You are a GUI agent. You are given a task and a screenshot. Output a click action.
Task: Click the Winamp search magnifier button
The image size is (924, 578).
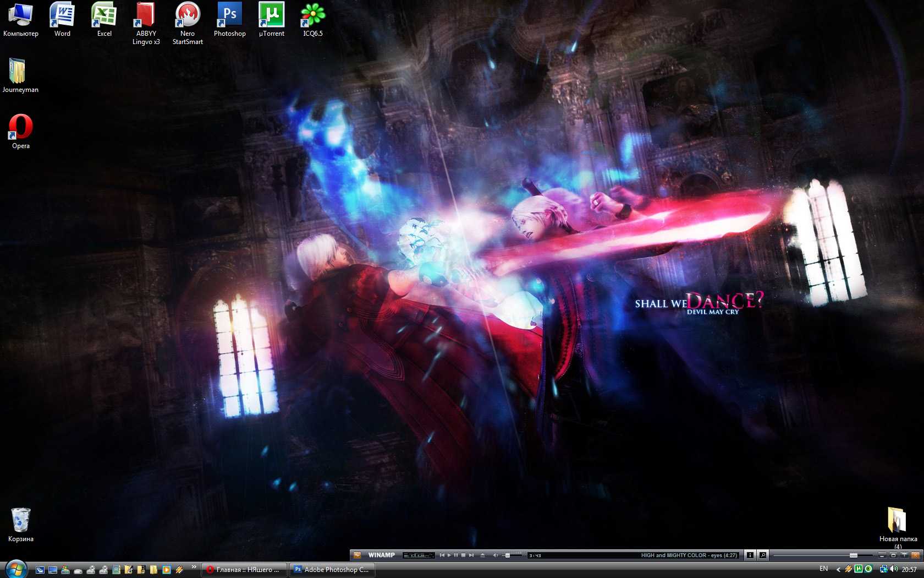[x=763, y=555]
